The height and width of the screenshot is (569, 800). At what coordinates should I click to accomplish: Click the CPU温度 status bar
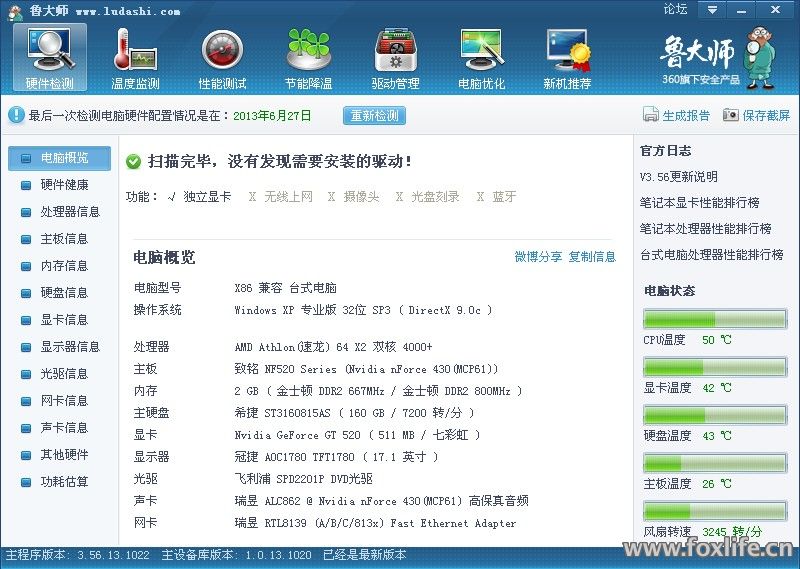(715, 319)
